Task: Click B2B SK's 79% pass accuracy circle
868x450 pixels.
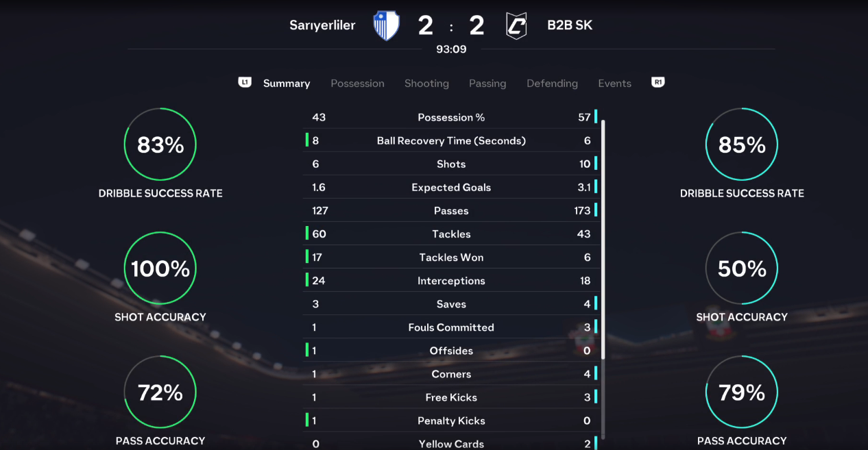Action: 742,392
